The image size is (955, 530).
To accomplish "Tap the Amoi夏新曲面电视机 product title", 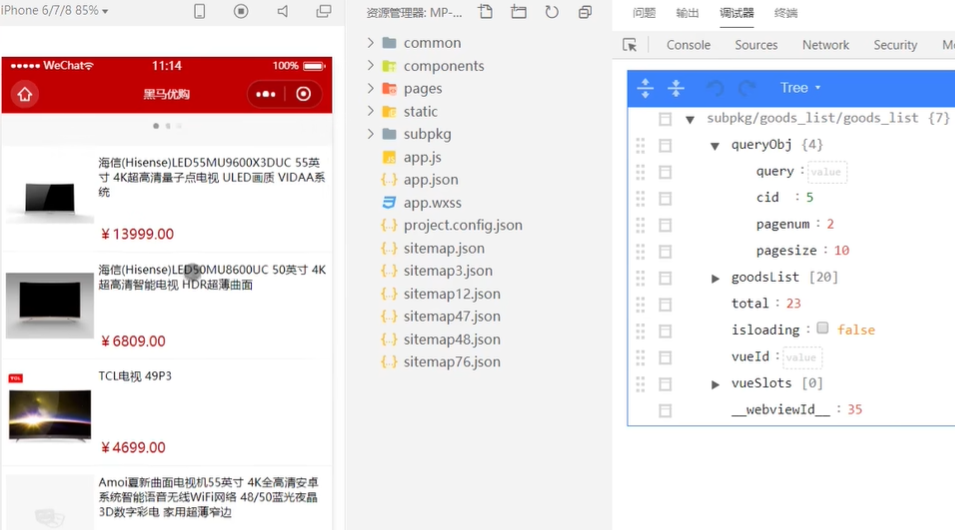I will coord(208,498).
